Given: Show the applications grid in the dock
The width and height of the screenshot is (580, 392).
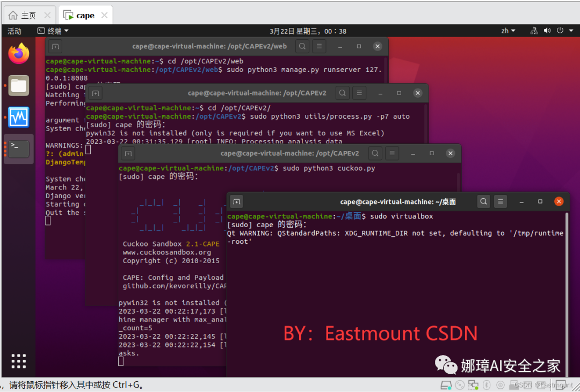Looking at the screenshot, I should [x=18, y=361].
